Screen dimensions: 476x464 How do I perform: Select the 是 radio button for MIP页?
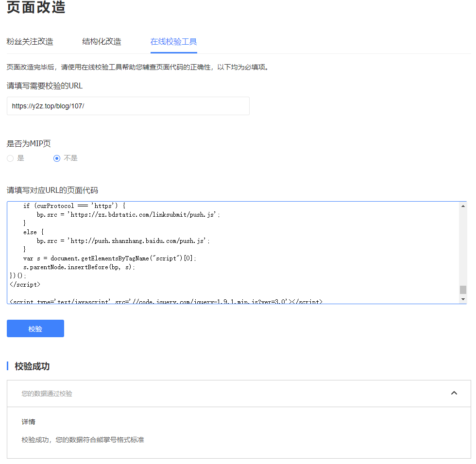(10, 158)
